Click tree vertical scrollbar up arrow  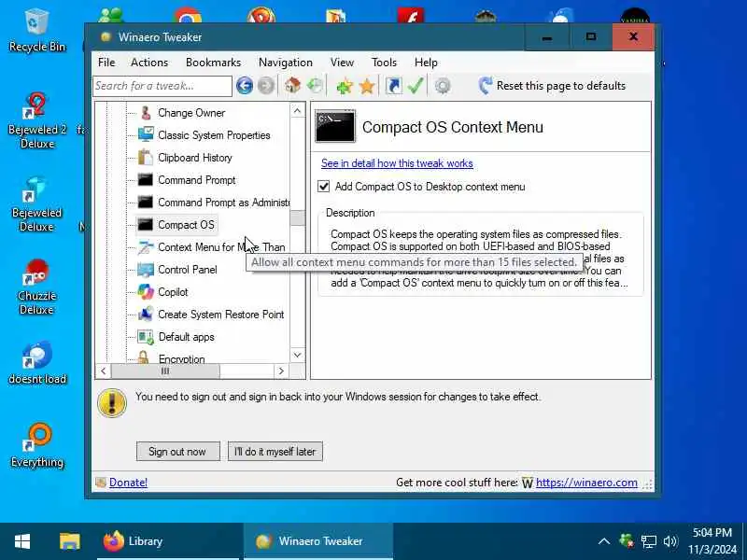[x=297, y=111]
